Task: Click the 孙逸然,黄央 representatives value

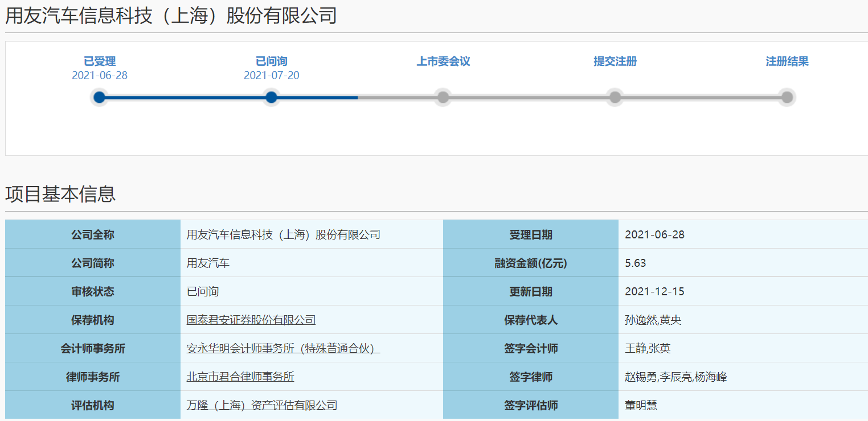Action: click(x=653, y=320)
